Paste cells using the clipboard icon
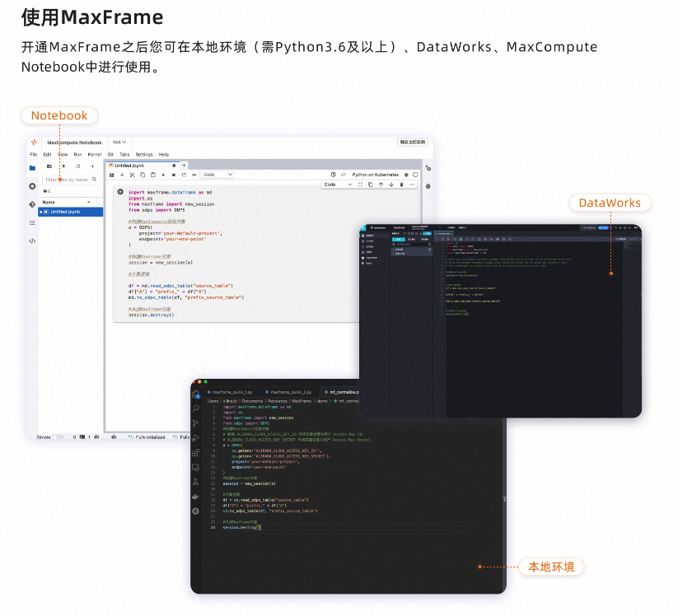 tap(152, 175)
